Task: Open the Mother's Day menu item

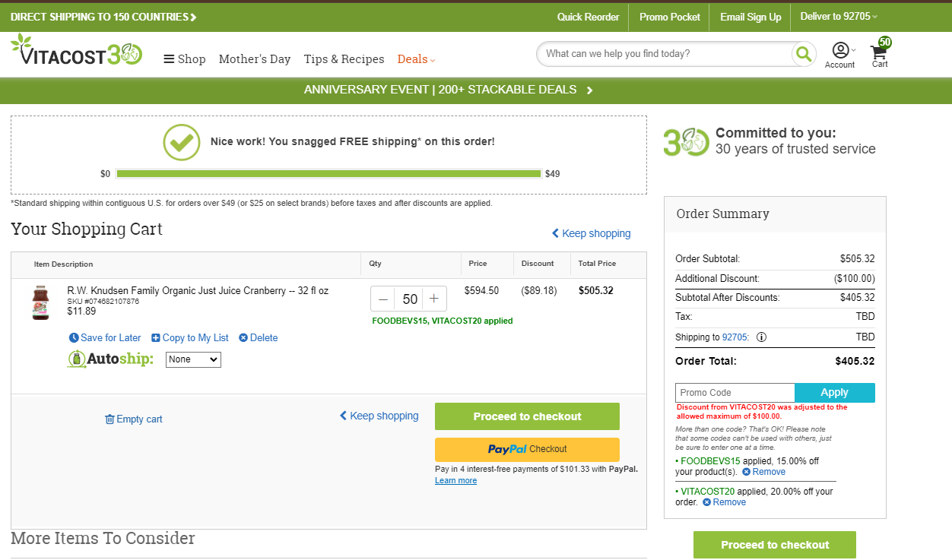Action: pyautogui.click(x=255, y=59)
